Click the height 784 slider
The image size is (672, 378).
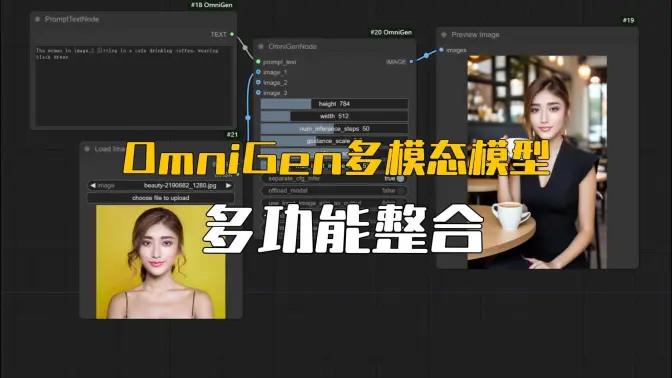tap(334, 104)
